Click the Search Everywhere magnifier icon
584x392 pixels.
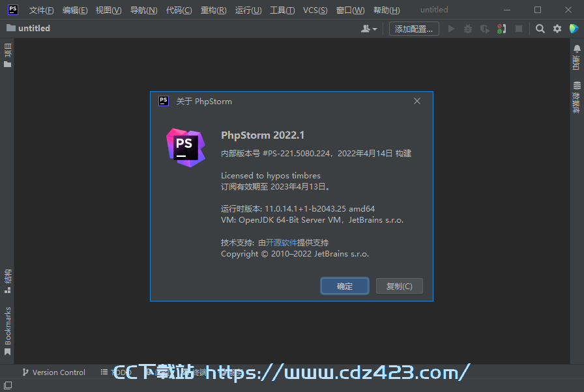click(540, 29)
